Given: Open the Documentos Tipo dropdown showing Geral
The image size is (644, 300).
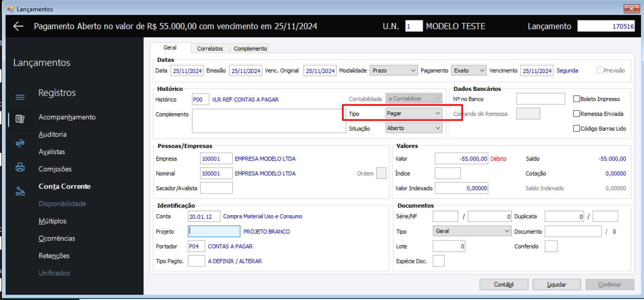Looking at the screenshot, I should click(472, 231).
